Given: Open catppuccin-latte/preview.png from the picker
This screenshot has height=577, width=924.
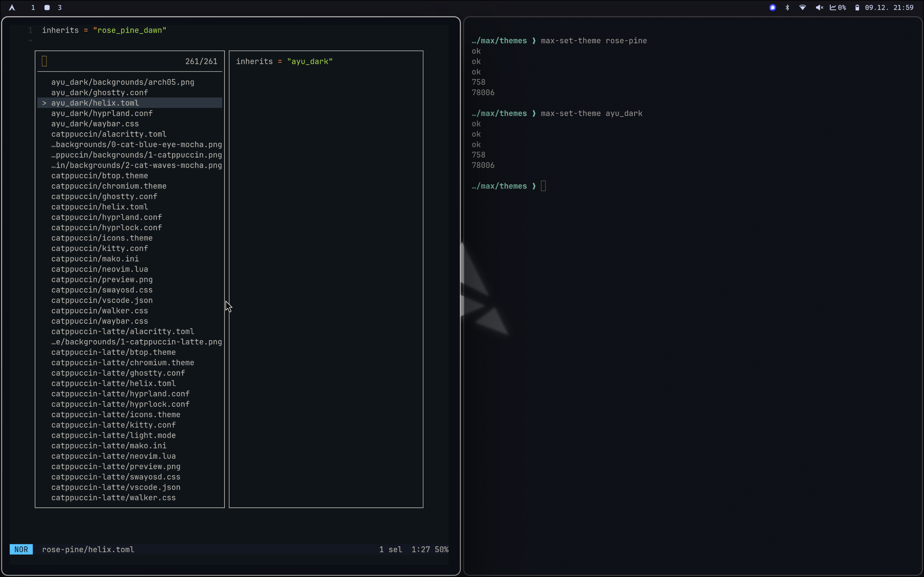Looking at the screenshot, I should (116, 466).
